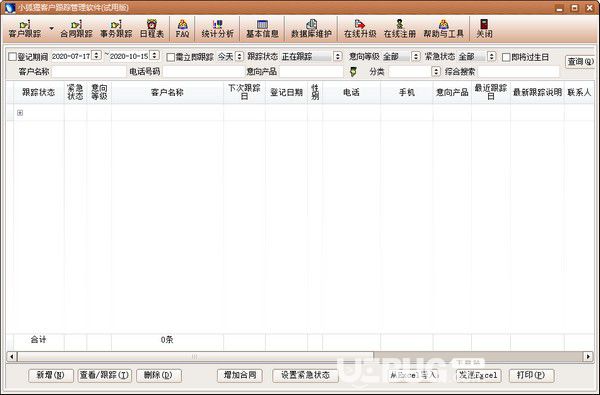Click the 客户名称 search input field
The height and width of the screenshot is (395, 600).
tap(89, 72)
